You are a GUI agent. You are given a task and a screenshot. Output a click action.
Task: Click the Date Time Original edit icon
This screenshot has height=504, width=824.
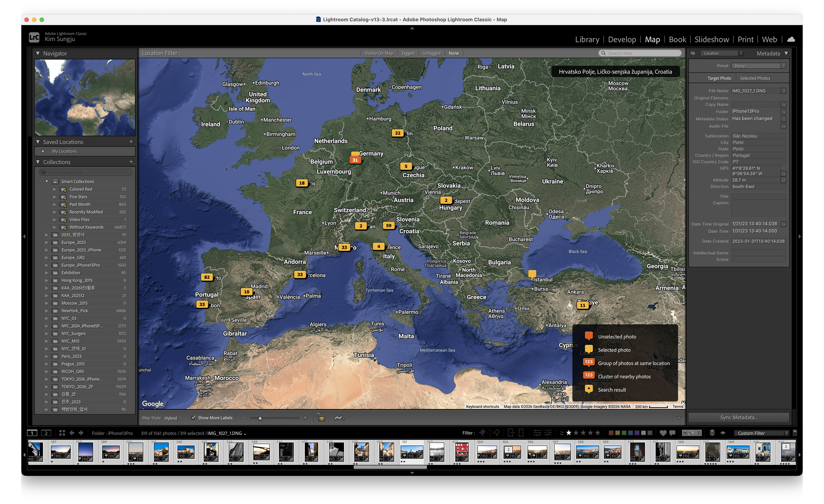783,224
